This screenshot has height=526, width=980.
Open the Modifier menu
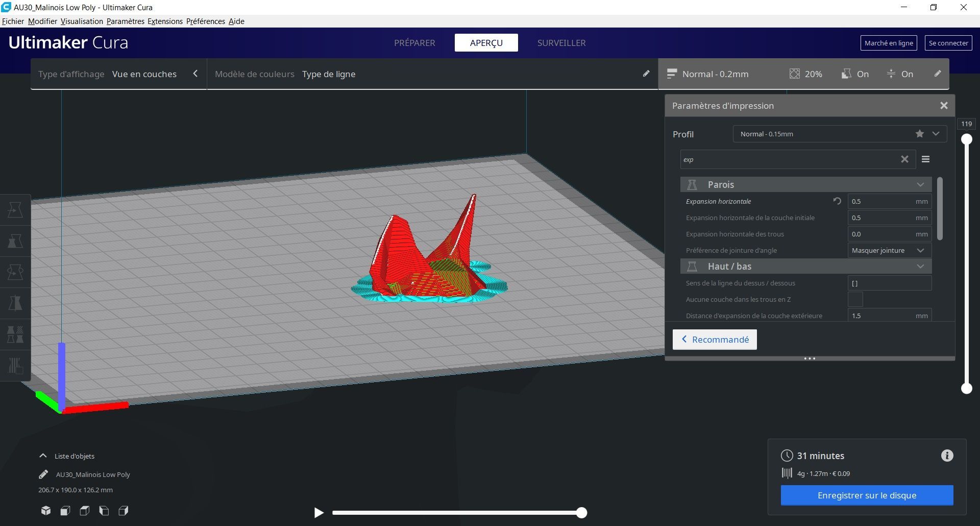(x=42, y=21)
